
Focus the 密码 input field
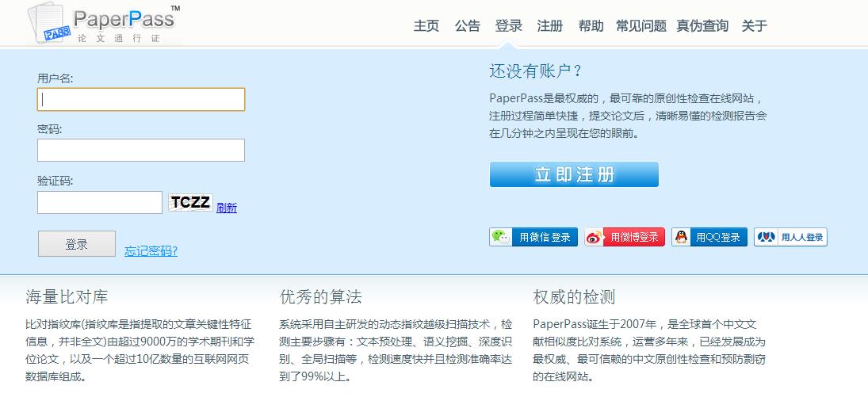(x=141, y=150)
